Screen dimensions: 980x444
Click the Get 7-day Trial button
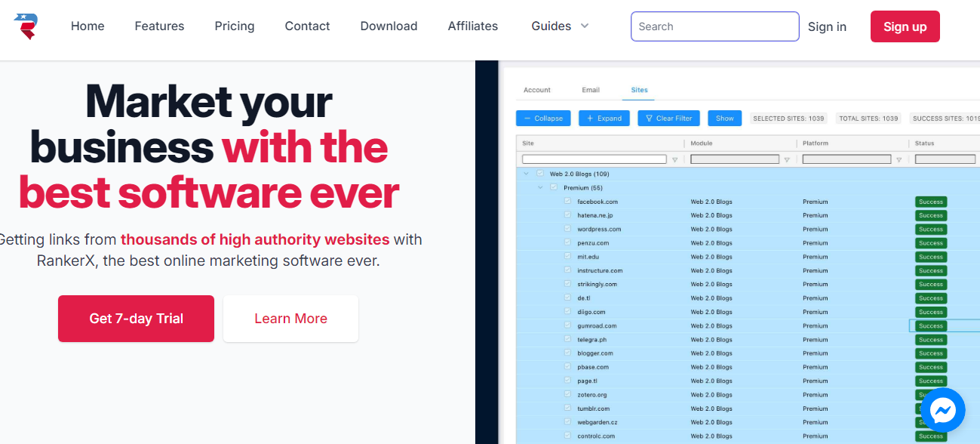point(136,319)
